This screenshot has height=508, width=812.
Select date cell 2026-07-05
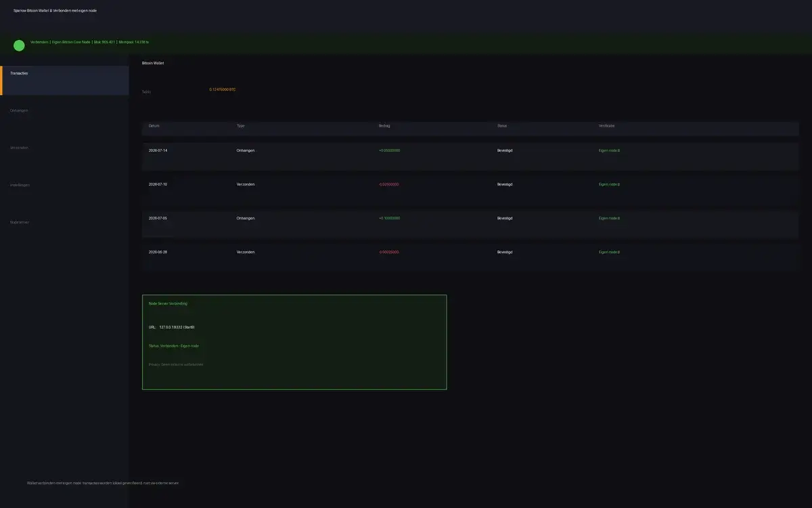coord(158,218)
